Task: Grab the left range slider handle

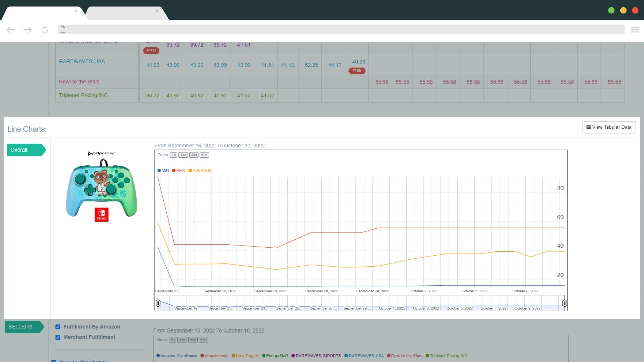Action: click(x=158, y=303)
